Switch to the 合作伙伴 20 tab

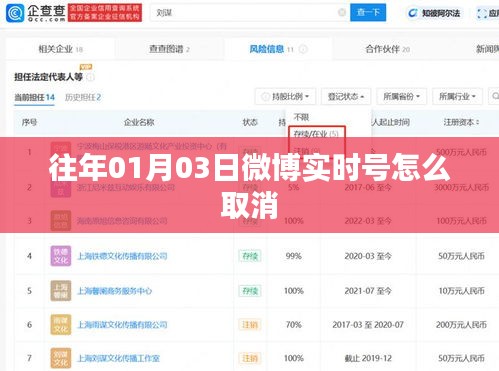[x=388, y=49]
